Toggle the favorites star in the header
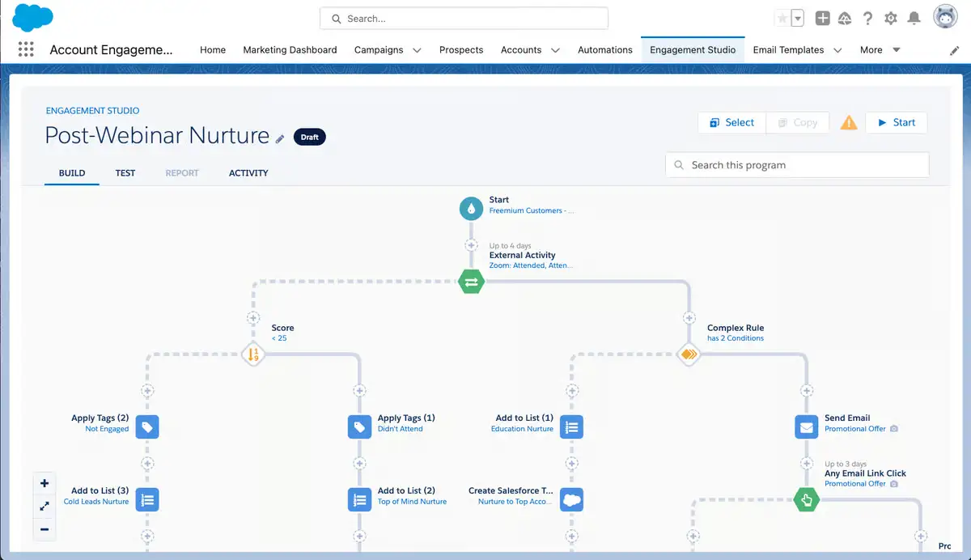The height and width of the screenshot is (560, 971). pyautogui.click(x=781, y=16)
